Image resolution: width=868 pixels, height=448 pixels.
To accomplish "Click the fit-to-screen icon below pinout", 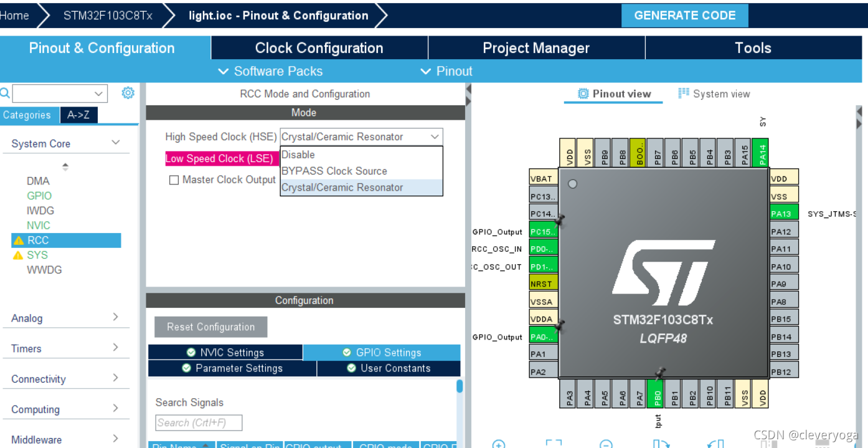I will coord(554,444).
